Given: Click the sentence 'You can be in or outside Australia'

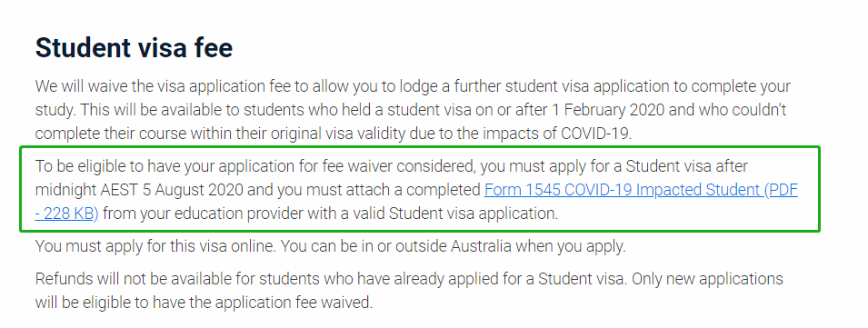Looking at the screenshot, I should [396, 247].
